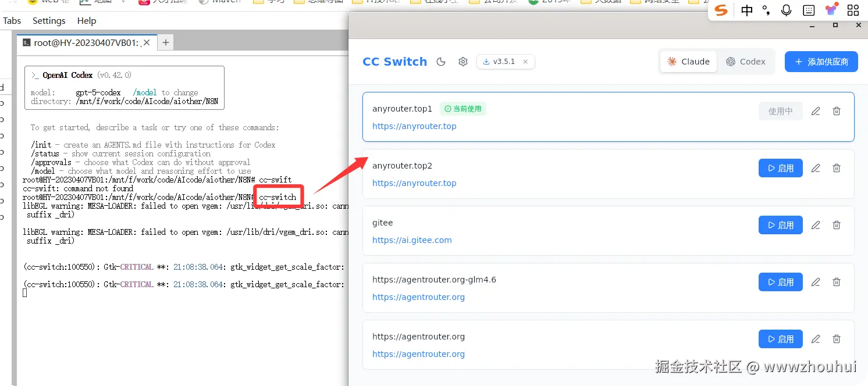Screen dimensions: 868x386
Task: Open IME skin shirt icon
Action: (x=831, y=10)
